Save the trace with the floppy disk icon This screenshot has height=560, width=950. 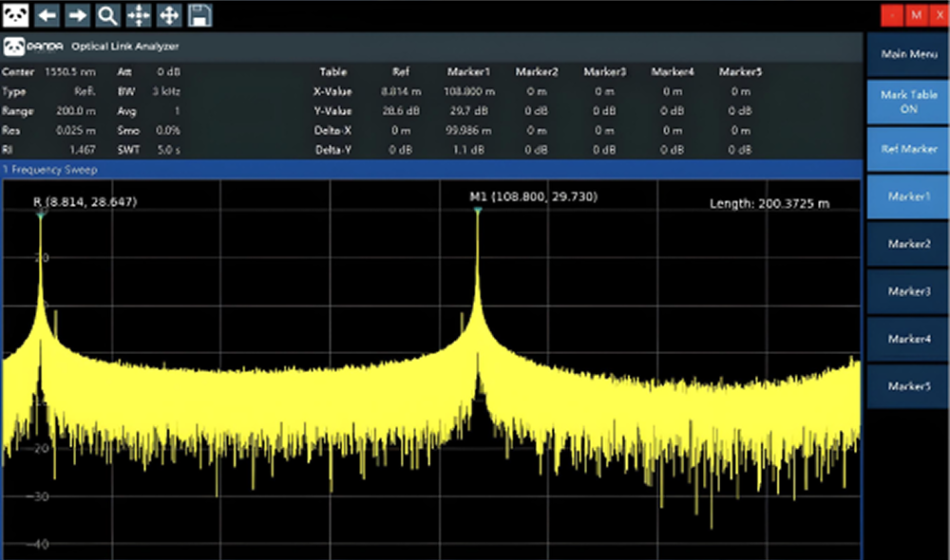point(199,15)
